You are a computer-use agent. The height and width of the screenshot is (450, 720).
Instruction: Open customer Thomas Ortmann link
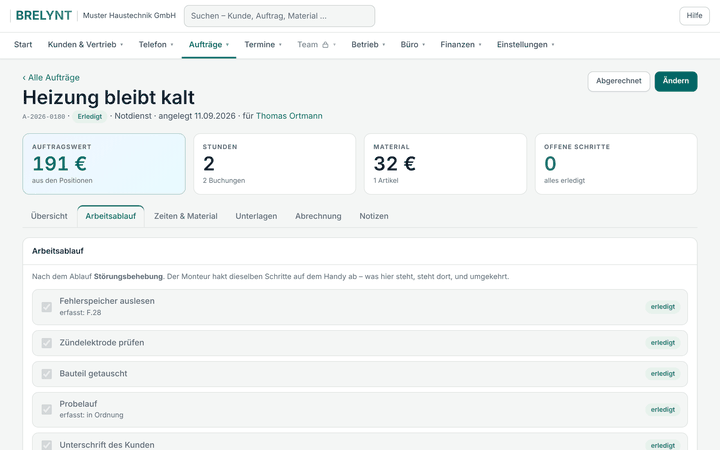tap(289, 116)
